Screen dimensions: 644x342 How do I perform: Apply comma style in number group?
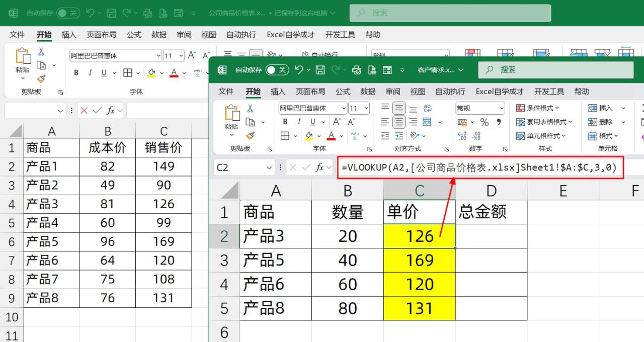499,122
